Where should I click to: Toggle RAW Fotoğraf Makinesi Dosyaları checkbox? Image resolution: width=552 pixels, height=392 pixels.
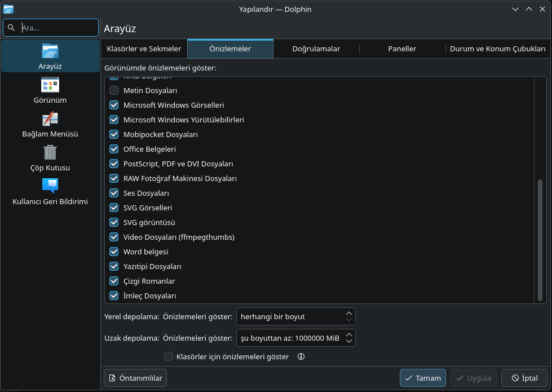coord(114,179)
